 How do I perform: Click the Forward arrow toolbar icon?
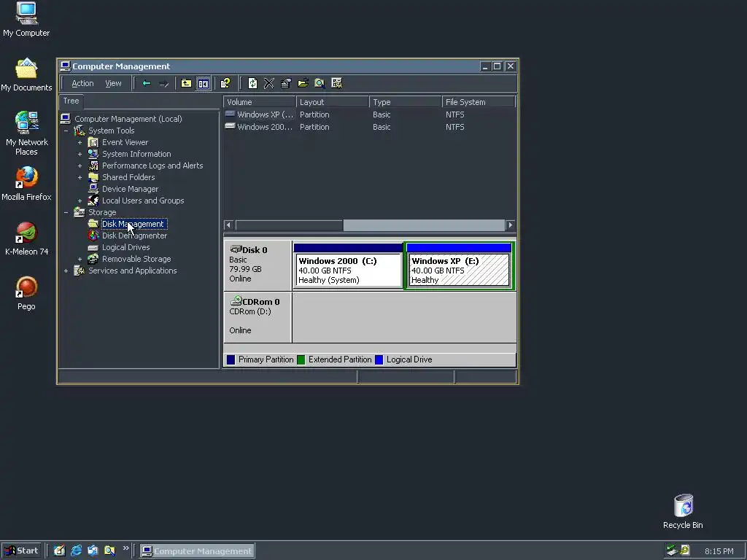pos(164,83)
